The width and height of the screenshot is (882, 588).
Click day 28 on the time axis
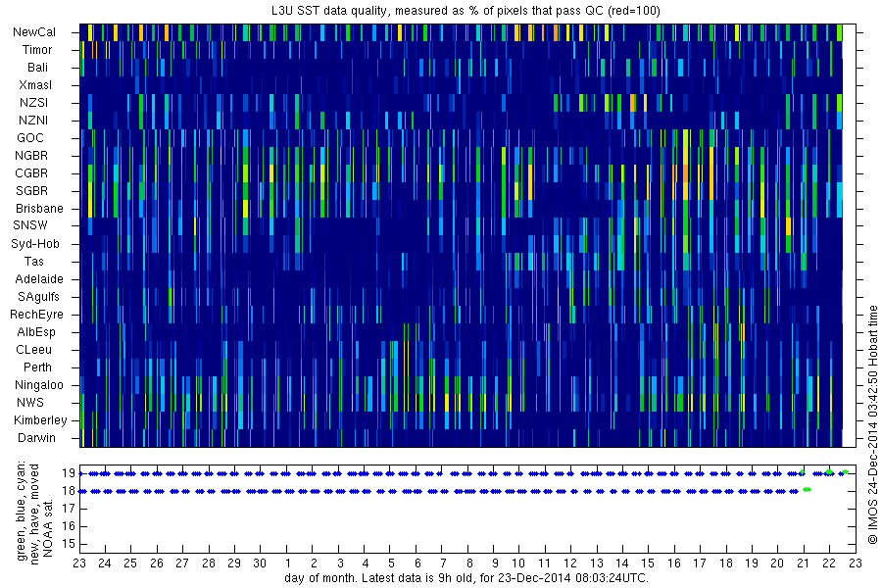(x=209, y=563)
